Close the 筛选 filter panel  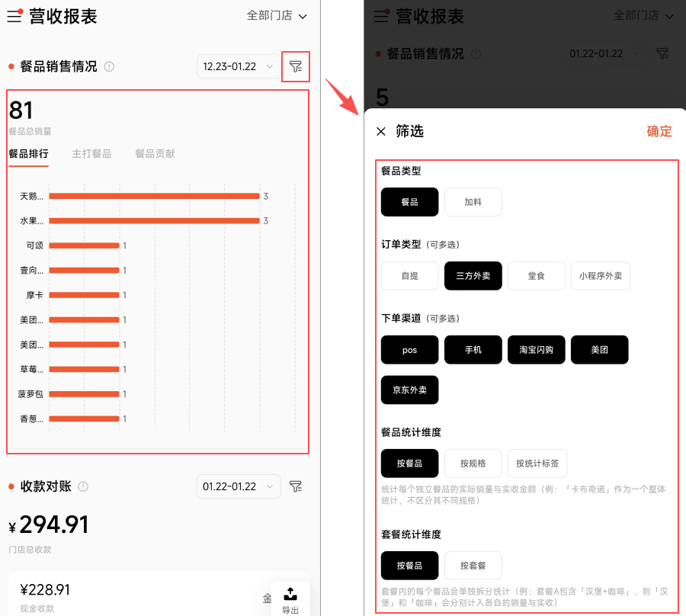click(381, 131)
